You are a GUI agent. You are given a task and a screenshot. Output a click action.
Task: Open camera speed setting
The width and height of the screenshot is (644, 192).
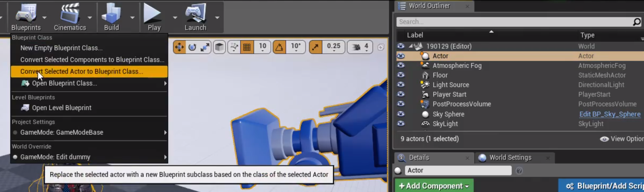pyautogui.click(x=360, y=47)
